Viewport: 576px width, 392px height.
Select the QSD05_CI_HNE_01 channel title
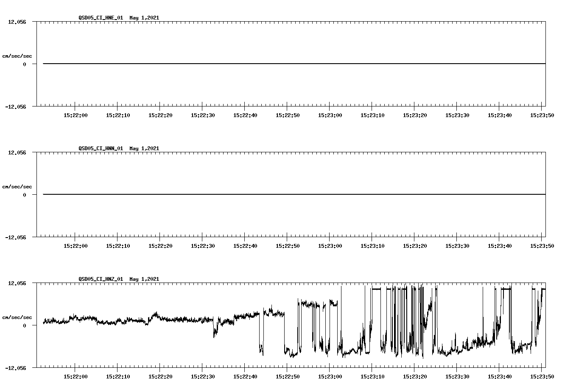point(102,18)
